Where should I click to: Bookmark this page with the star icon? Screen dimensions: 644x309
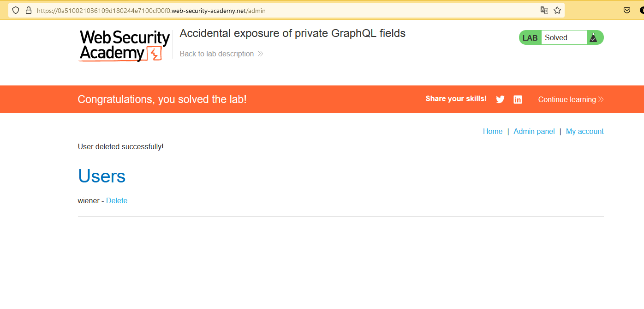(x=557, y=10)
